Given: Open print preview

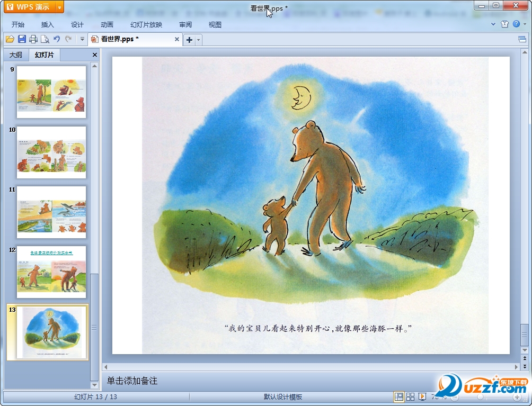Looking at the screenshot, I should (45, 39).
